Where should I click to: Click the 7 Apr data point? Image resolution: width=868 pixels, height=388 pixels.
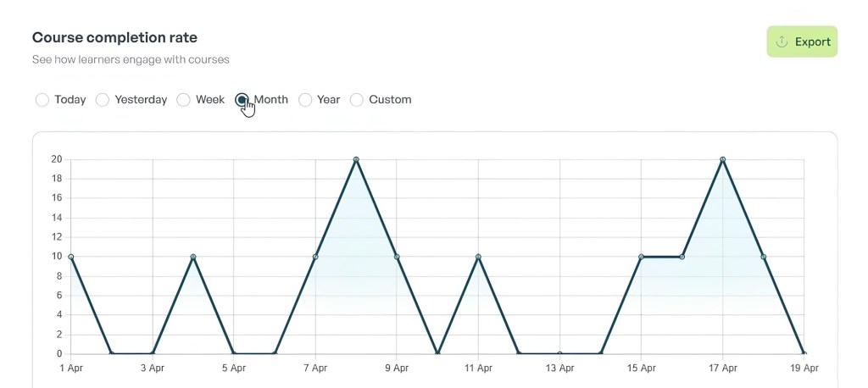315,257
